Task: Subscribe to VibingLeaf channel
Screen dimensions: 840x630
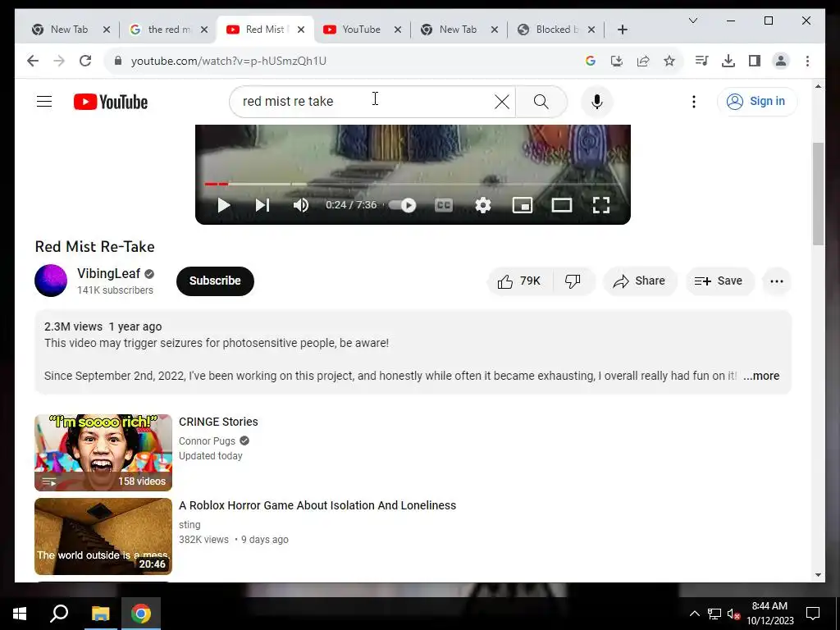Action: (x=215, y=281)
